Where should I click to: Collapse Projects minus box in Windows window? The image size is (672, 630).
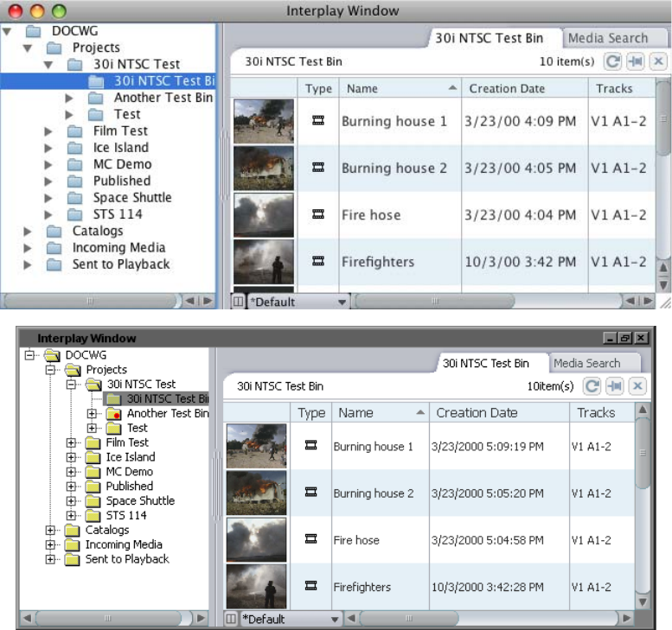coord(50,370)
